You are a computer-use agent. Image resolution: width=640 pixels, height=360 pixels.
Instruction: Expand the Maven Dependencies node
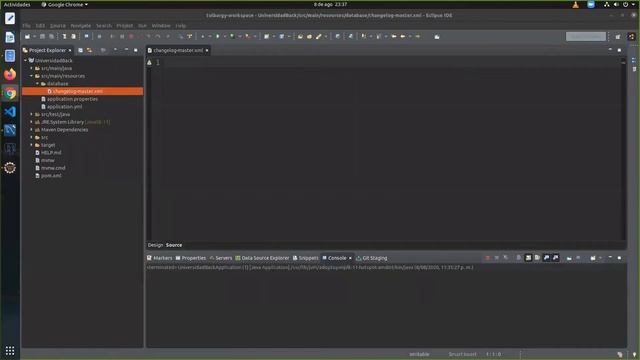coord(31,130)
